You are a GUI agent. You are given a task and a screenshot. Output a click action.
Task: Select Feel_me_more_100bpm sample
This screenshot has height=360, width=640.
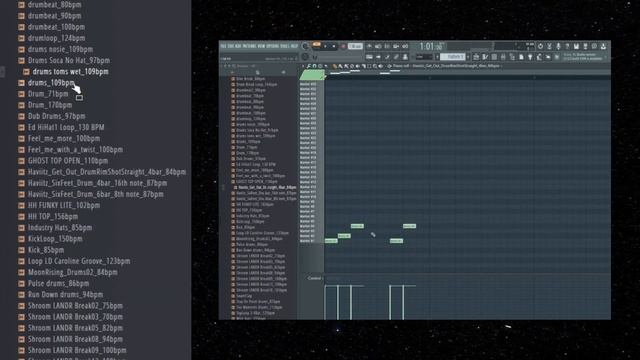point(64,138)
